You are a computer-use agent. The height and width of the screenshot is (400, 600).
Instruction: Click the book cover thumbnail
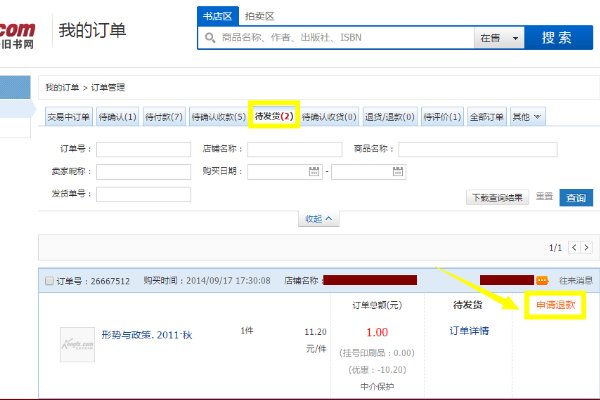pos(77,344)
